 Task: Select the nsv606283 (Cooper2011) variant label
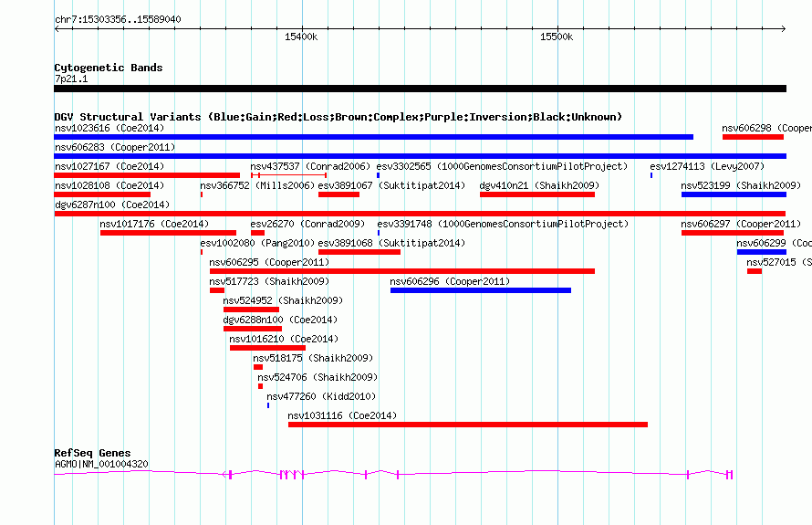click(115, 147)
